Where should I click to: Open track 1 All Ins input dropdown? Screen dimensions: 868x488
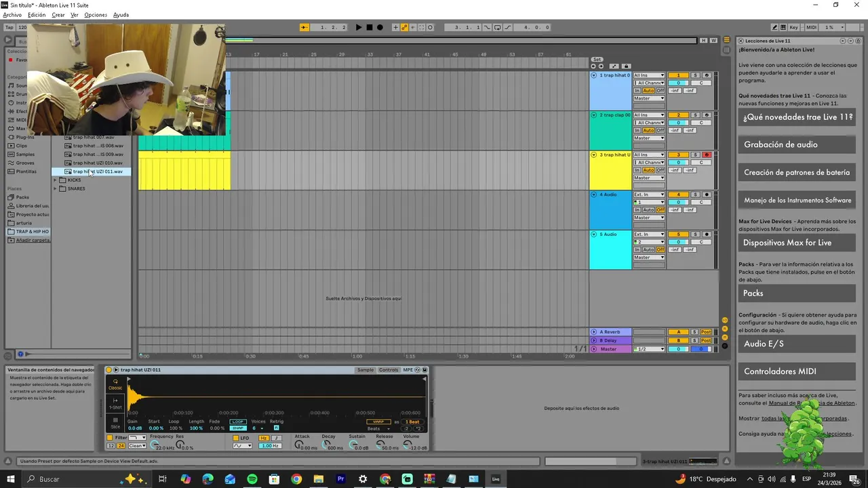649,75
